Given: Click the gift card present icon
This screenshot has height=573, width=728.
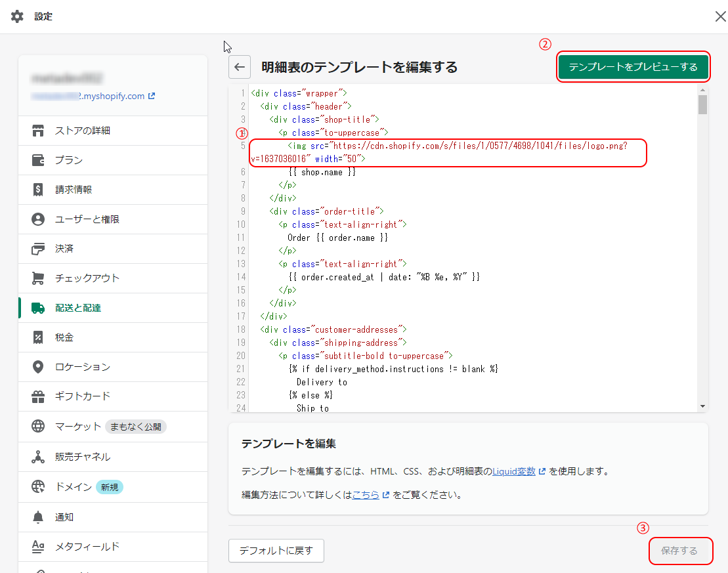Looking at the screenshot, I should click(x=38, y=396).
